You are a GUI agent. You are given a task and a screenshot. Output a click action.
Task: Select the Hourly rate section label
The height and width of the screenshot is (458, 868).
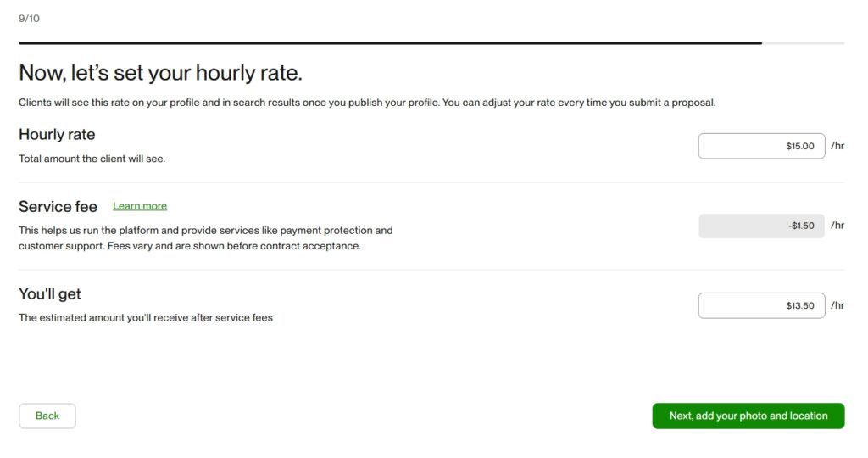[x=57, y=134]
